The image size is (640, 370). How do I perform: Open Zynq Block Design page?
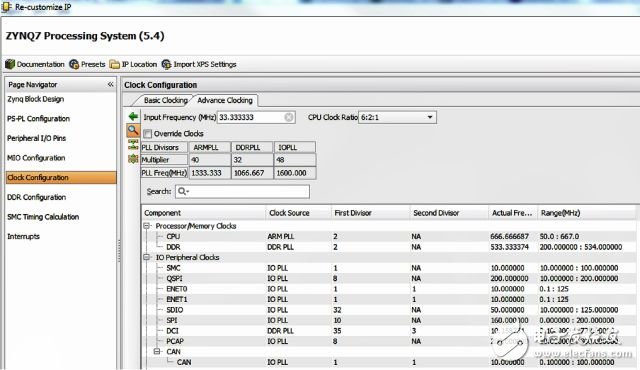pyautogui.click(x=36, y=99)
